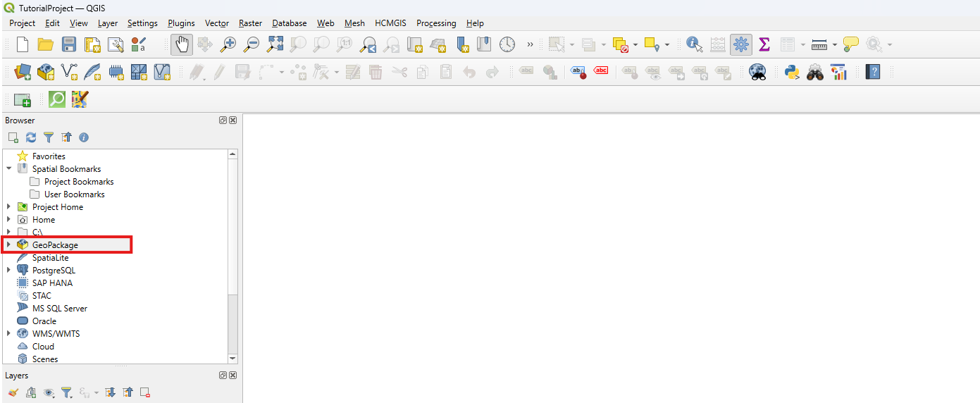The height and width of the screenshot is (403, 980).
Task: Click the Identify Features tool
Action: point(694,44)
